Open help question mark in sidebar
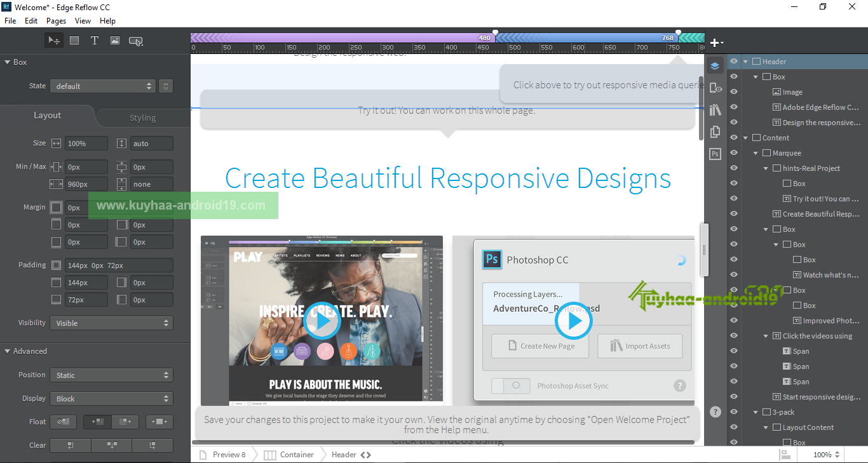The image size is (868, 463). click(x=715, y=412)
